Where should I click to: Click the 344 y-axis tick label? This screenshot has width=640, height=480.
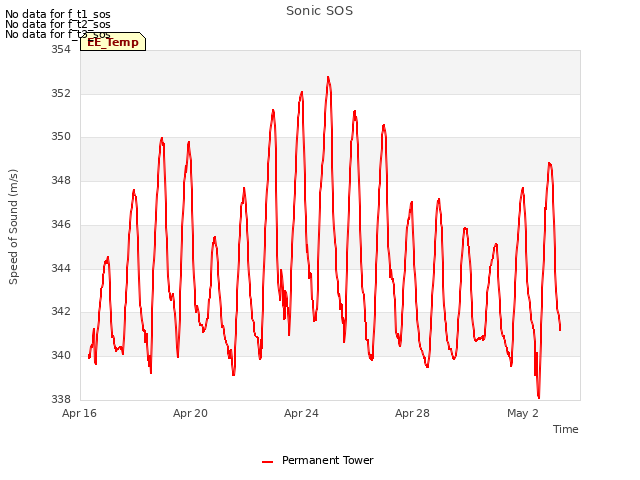61,268
